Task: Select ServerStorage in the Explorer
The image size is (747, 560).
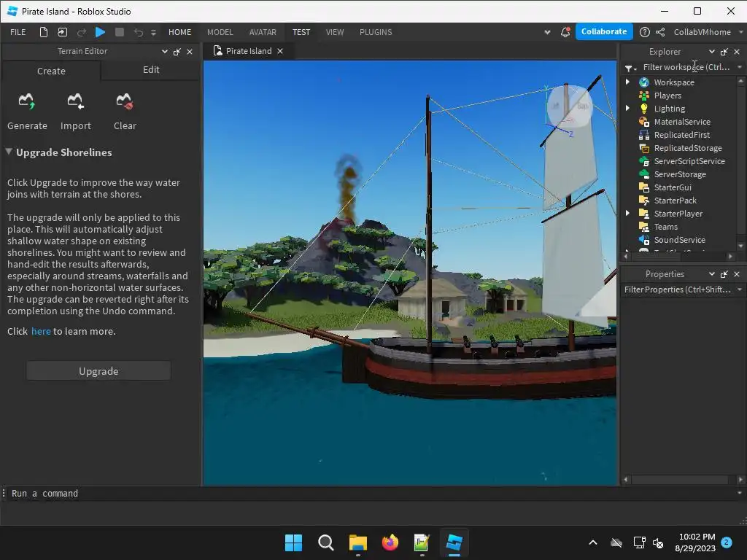Action: (x=681, y=174)
